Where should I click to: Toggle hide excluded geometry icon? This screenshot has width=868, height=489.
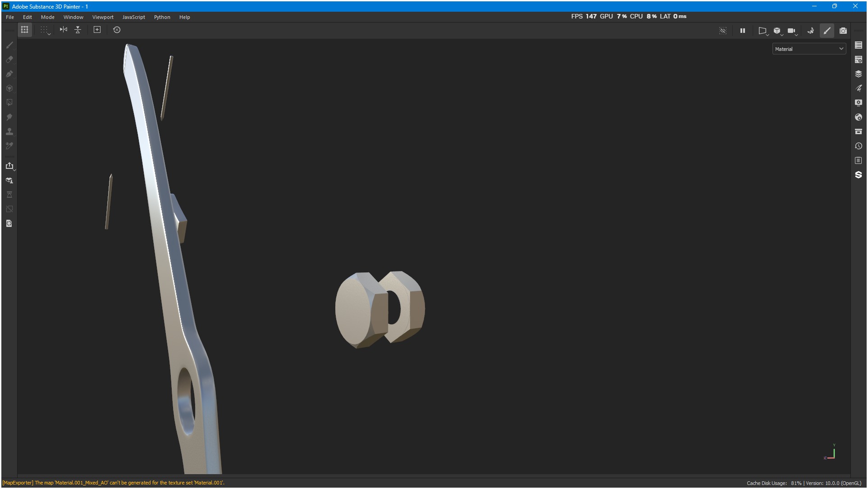[x=722, y=31]
